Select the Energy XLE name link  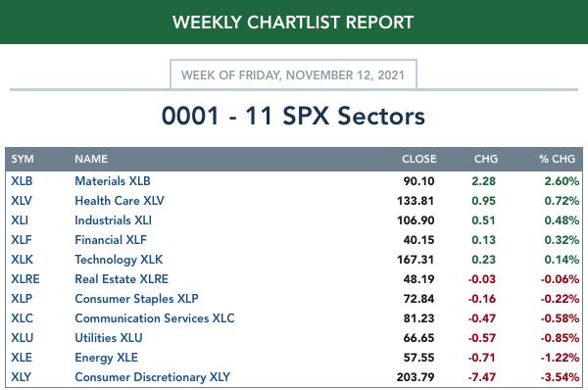[x=107, y=358]
